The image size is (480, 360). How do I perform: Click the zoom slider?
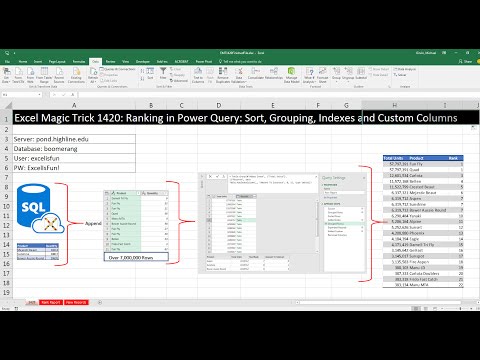460,309
